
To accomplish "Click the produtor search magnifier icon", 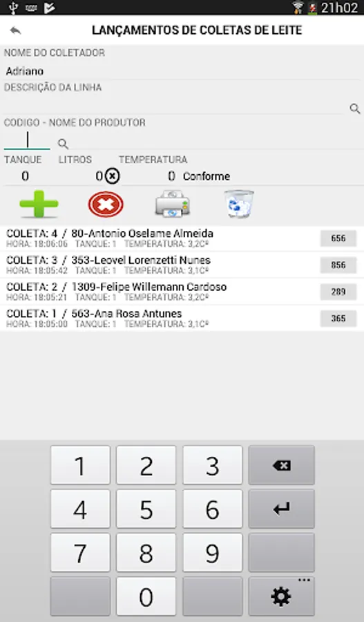I will click(x=63, y=144).
